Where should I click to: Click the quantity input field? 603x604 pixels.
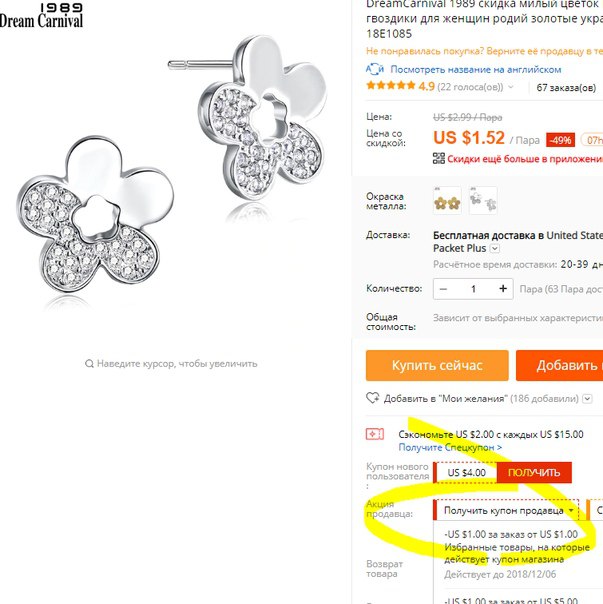point(473,289)
